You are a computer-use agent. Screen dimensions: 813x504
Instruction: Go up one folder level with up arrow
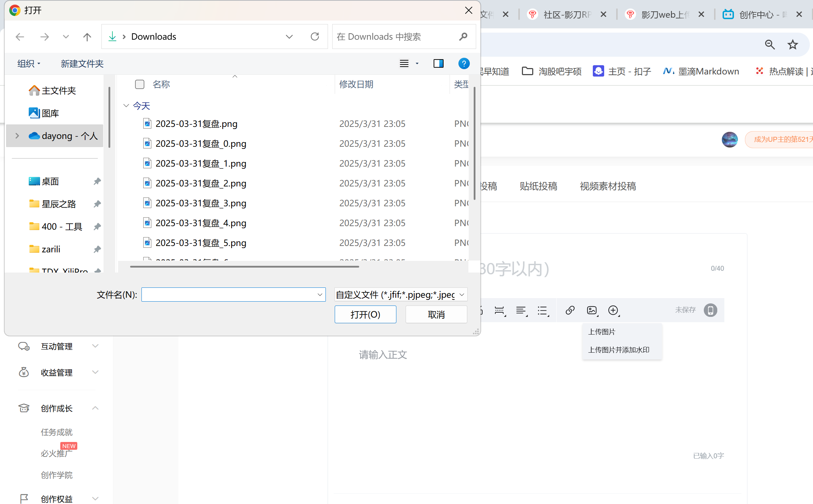point(87,37)
